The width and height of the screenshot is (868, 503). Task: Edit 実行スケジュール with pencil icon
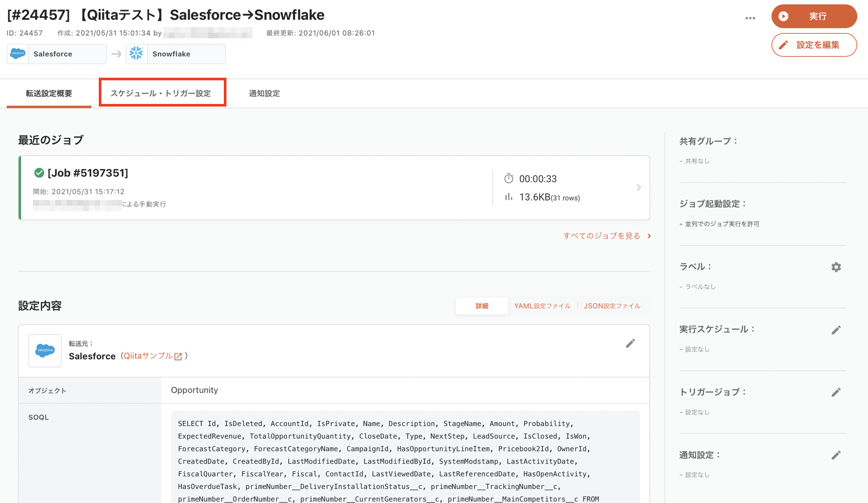coord(836,330)
